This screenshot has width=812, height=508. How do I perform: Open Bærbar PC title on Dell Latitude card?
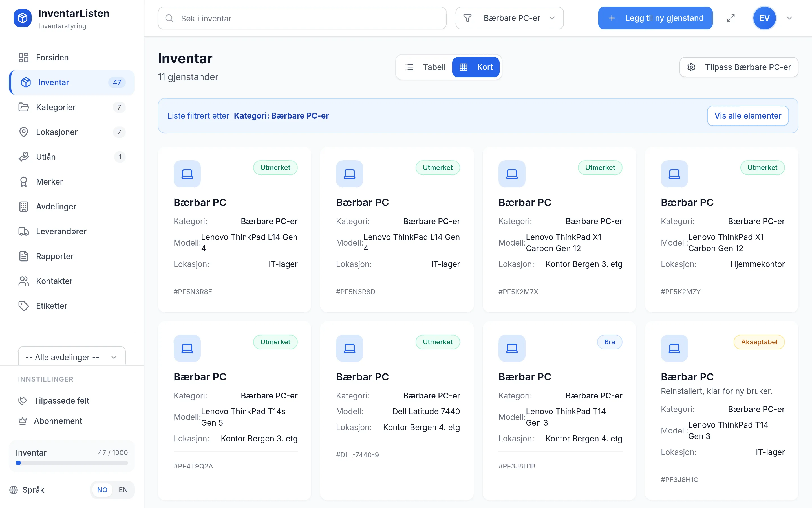coord(362,377)
